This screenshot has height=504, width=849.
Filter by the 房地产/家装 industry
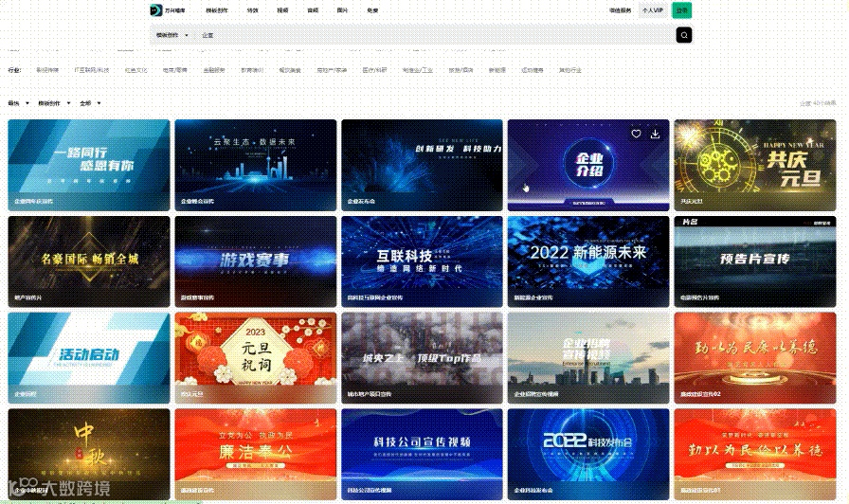(332, 70)
